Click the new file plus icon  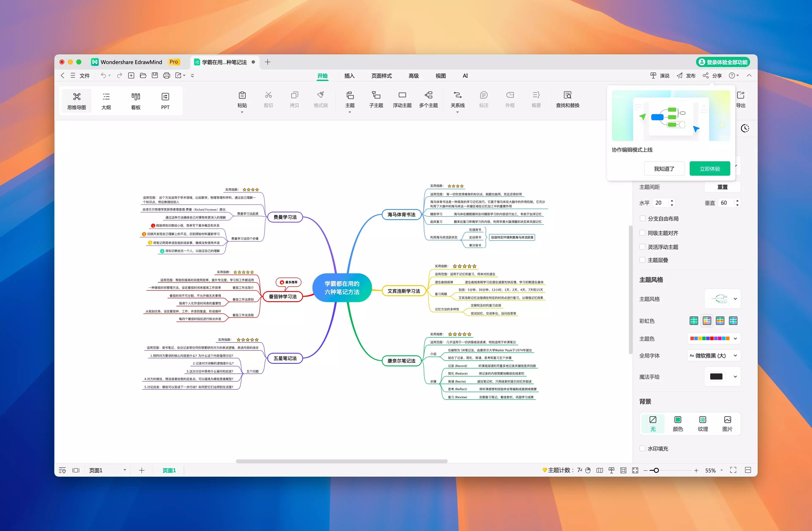(x=131, y=75)
